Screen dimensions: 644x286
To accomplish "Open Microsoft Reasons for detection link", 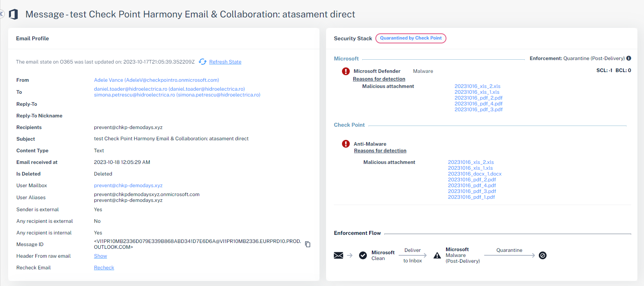I will point(379,79).
